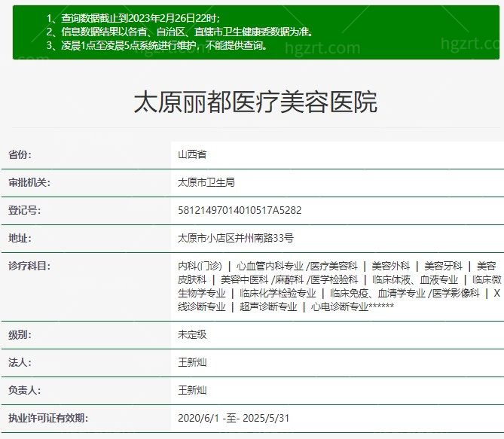Screen dimensions: 504x439
Task: Click the text 内科(门诊)
Action: click(200, 266)
